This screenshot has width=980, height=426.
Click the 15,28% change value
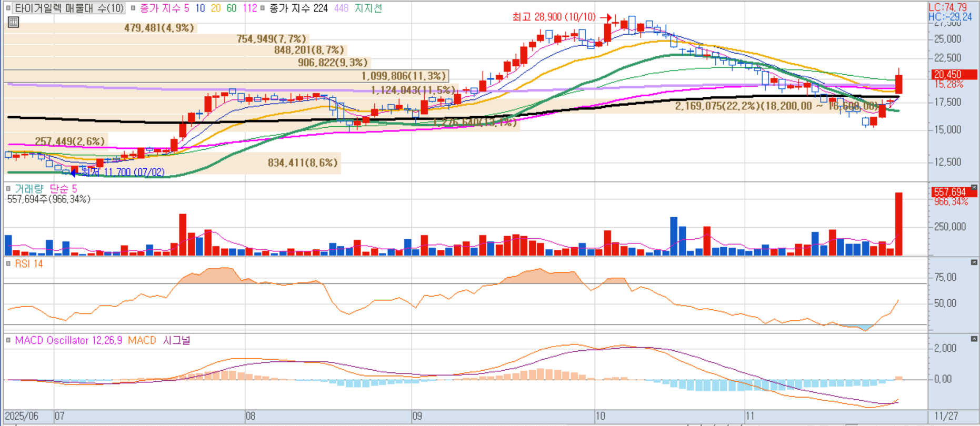(x=949, y=84)
